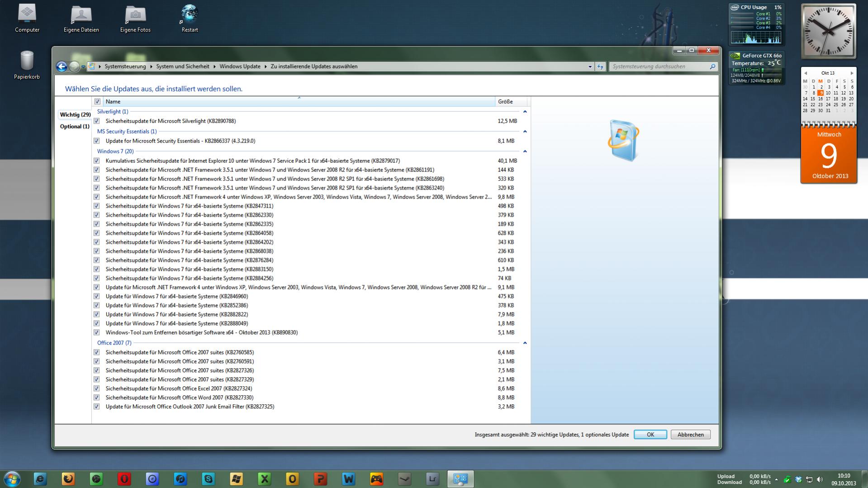Image resolution: width=868 pixels, height=488 pixels.
Task: Launch Internet Explorer from taskbar
Action: (40, 479)
